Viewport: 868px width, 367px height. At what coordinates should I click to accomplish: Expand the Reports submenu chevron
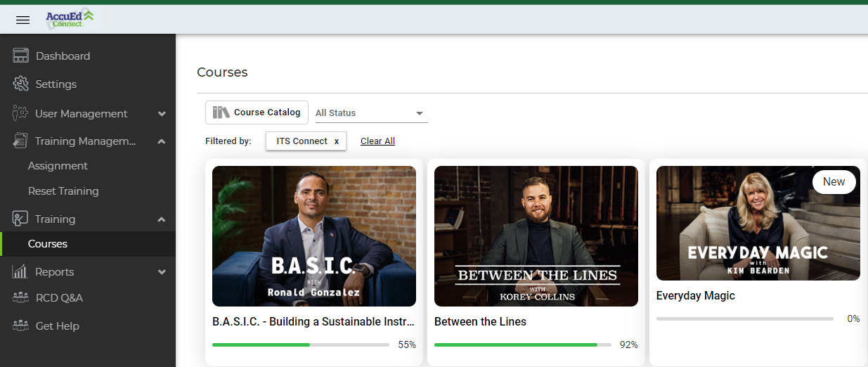(162, 272)
